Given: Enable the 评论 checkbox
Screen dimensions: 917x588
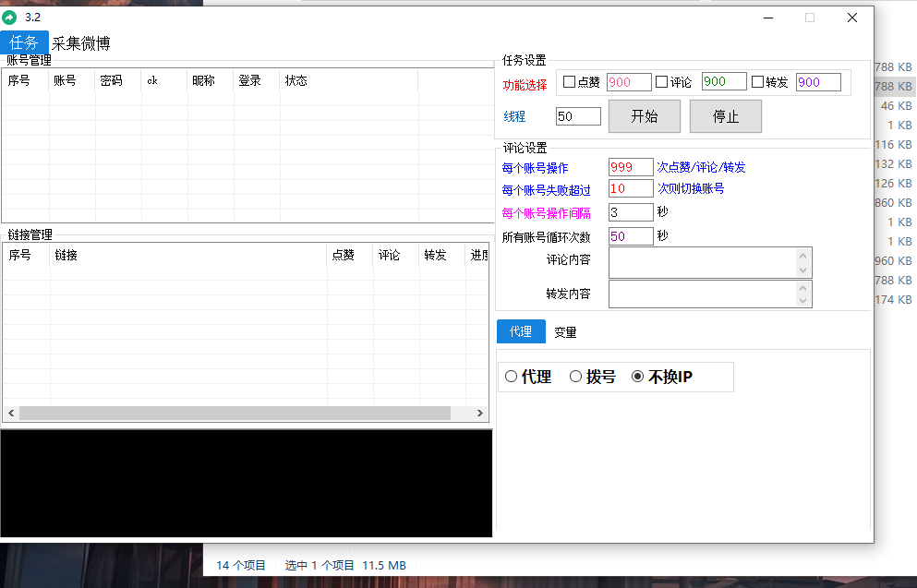Looking at the screenshot, I should tap(661, 82).
